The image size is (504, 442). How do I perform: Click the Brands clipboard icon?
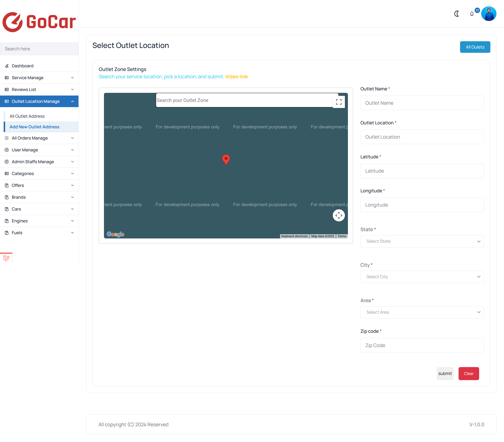[7, 197]
